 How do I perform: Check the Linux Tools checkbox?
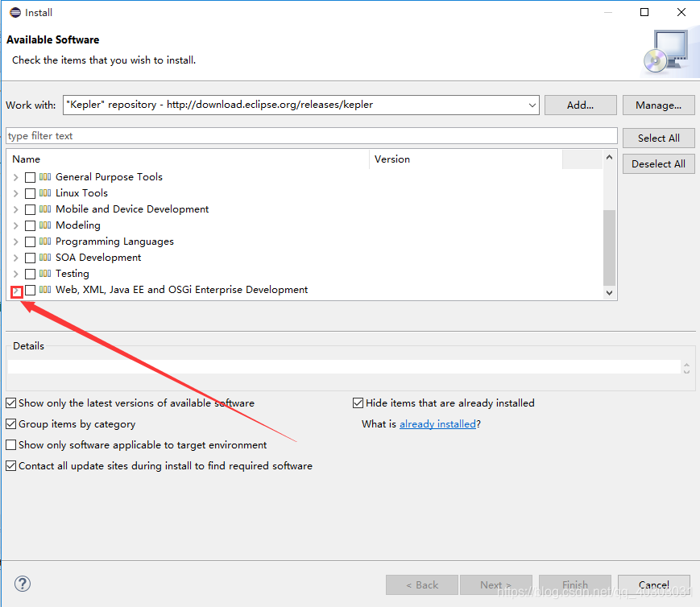(30, 193)
